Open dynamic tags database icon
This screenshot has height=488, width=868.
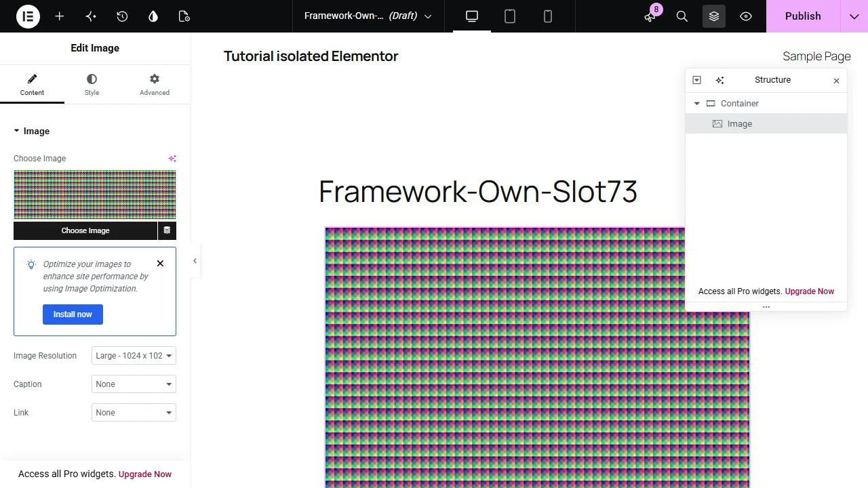coord(167,230)
